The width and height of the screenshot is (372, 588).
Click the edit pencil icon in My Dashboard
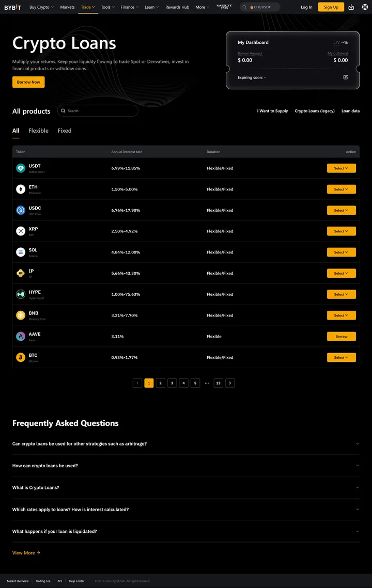tap(345, 76)
